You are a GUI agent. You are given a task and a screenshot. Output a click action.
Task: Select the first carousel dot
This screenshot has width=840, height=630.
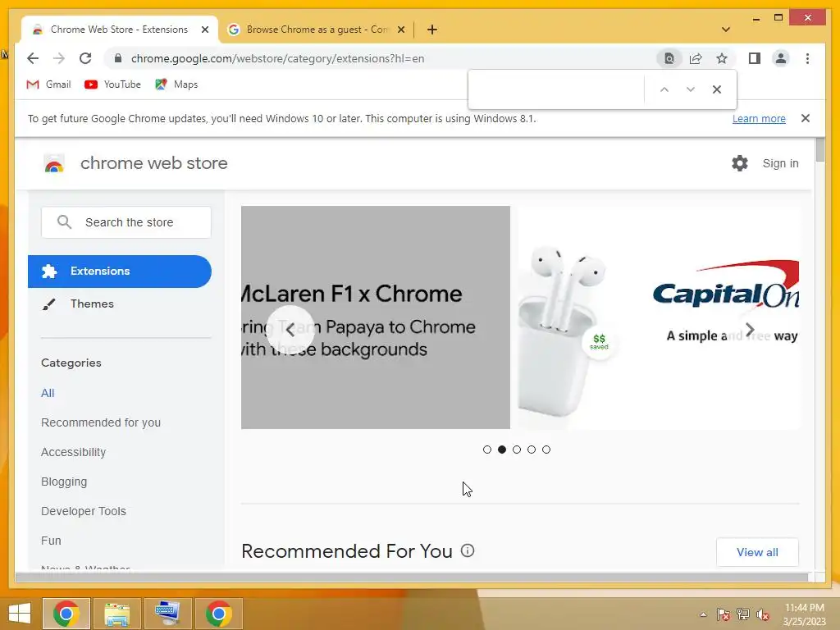(487, 450)
